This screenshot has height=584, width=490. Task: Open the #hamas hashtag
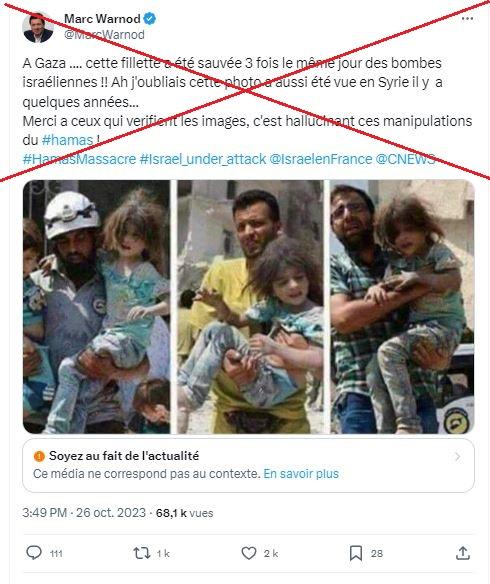pyautogui.click(x=67, y=140)
